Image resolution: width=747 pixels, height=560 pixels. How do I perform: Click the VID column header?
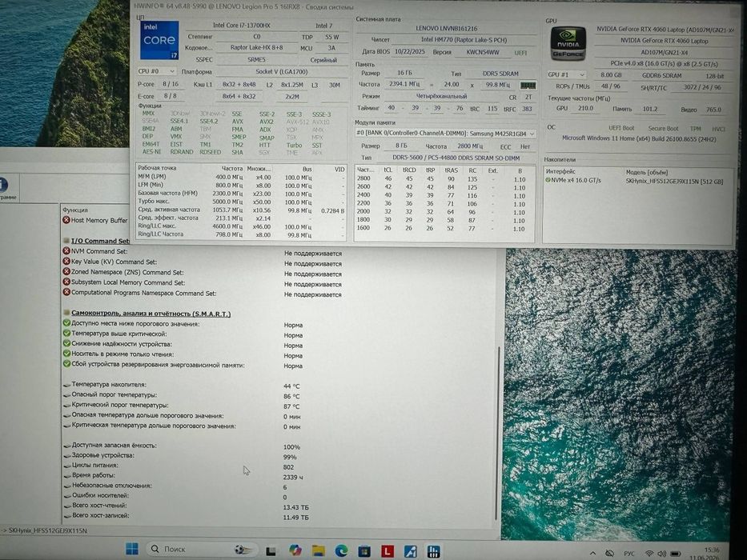(x=339, y=169)
